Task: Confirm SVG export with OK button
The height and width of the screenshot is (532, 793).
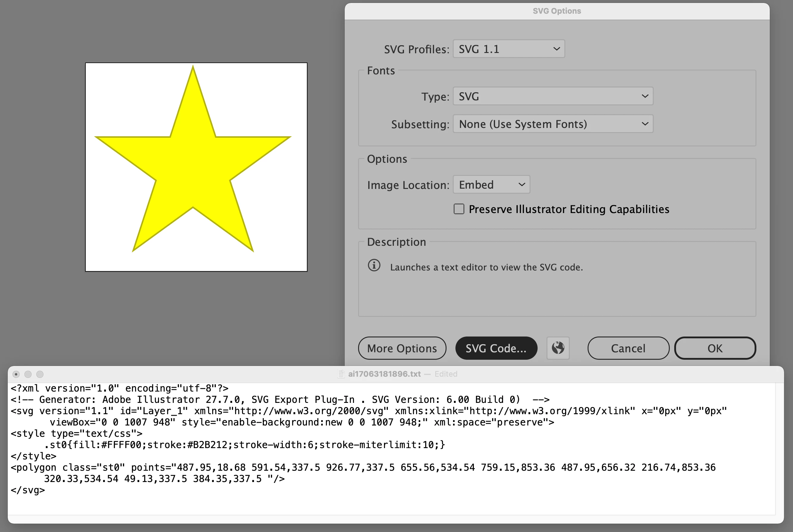Action: click(715, 348)
